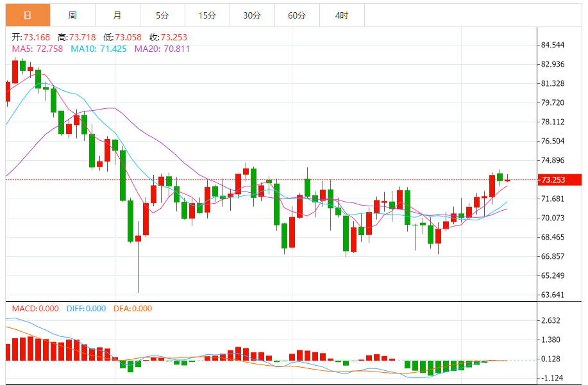
Task: Click the 1.380 MACD axis label
Action: point(551,340)
